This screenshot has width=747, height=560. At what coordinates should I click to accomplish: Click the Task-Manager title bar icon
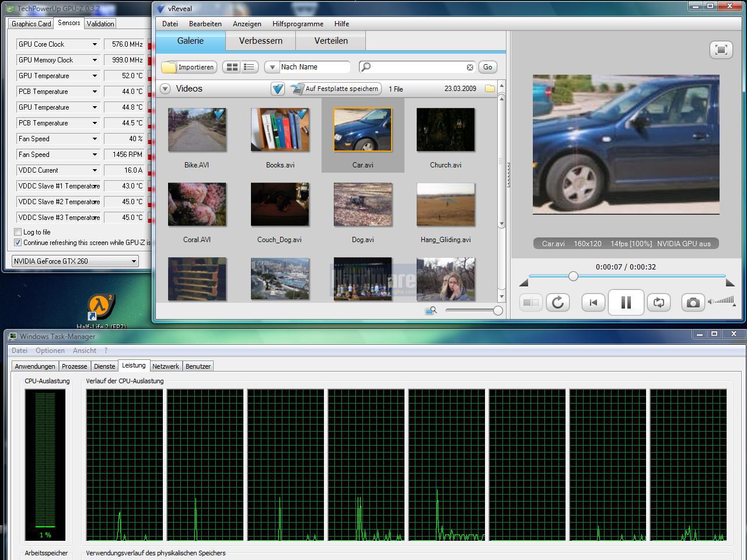point(13,337)
